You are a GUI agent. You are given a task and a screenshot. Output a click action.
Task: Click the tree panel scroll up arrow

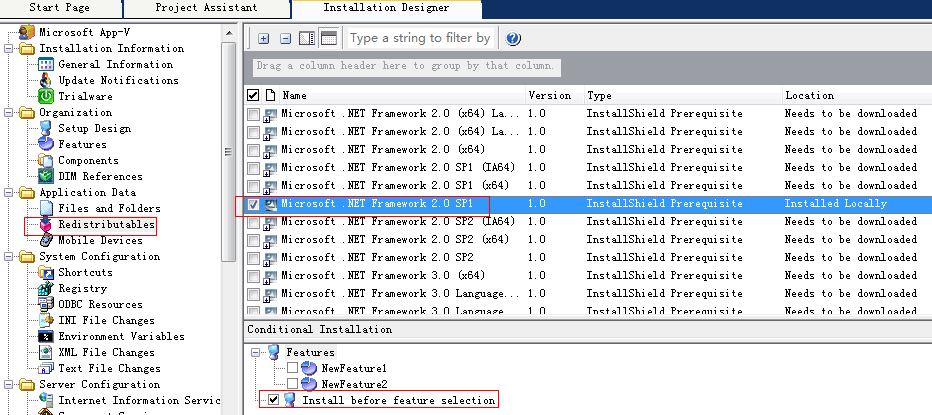click(229, 33)
